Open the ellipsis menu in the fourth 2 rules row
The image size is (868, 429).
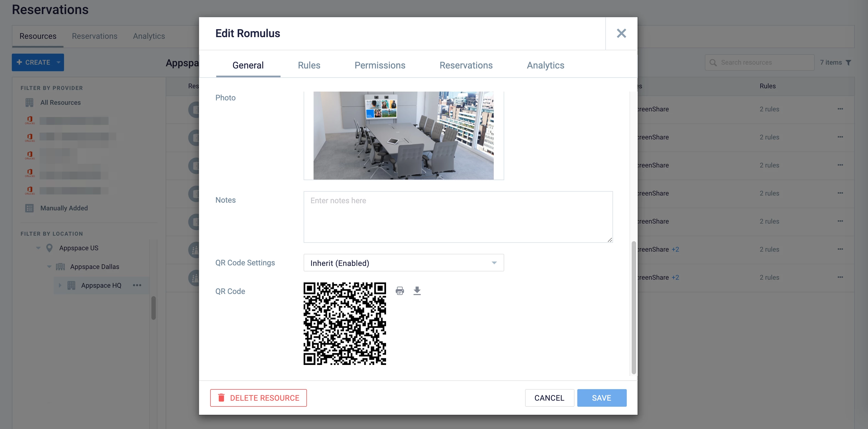pos(840,193)
